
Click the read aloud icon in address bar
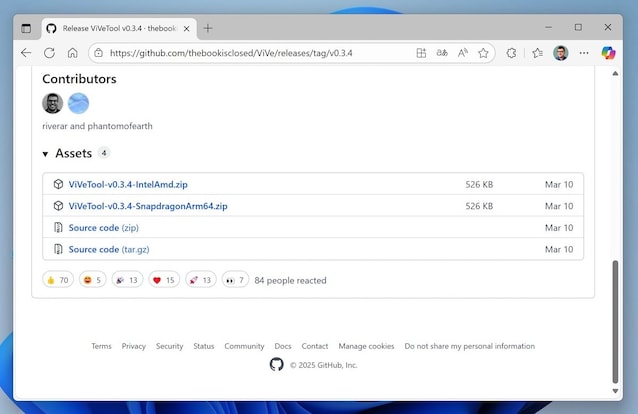coord(462,53)
